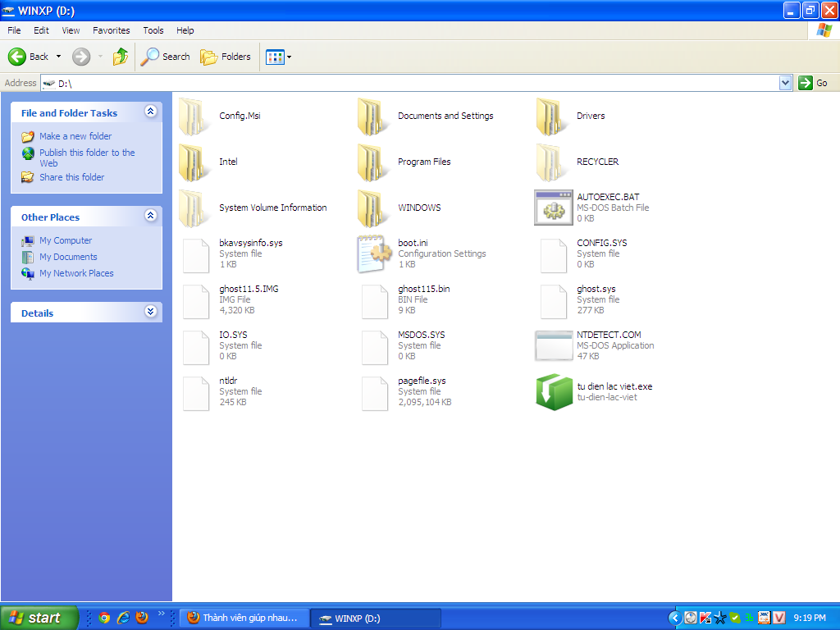Select the WINDOWS folder icon
The image size is (840, 630).
pos(373,208)
